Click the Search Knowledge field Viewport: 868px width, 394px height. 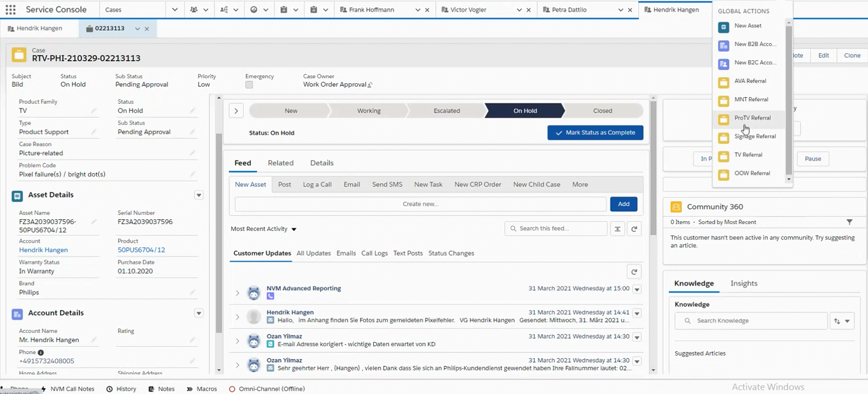(x=751, y=321)
